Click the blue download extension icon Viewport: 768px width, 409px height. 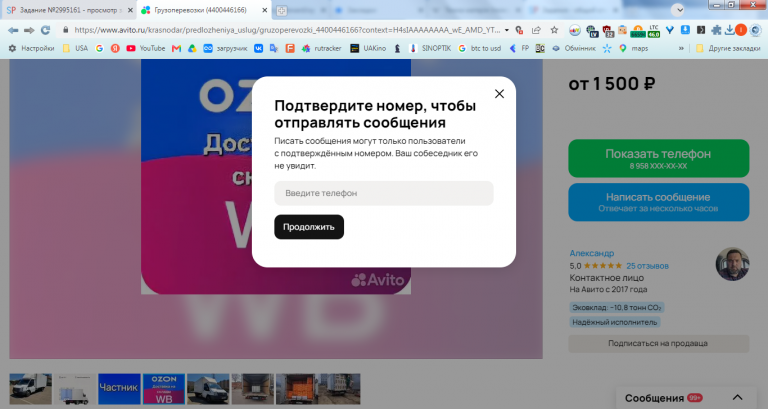685,30
